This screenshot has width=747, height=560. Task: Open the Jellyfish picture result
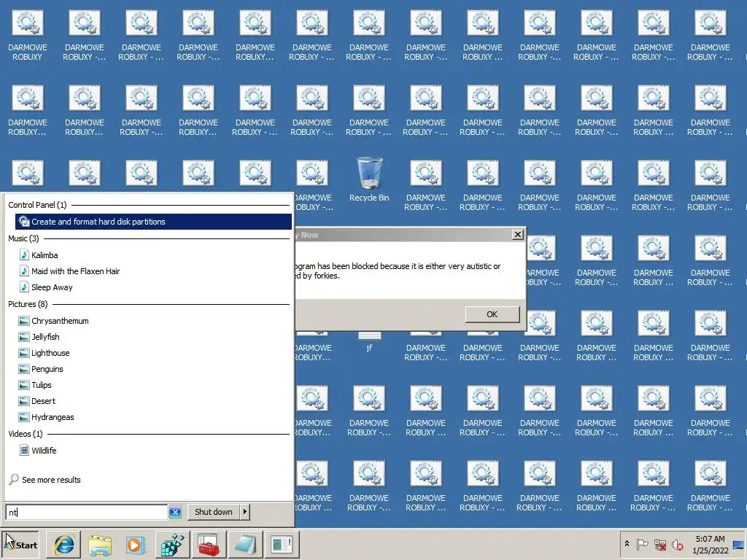click(45, 337)
